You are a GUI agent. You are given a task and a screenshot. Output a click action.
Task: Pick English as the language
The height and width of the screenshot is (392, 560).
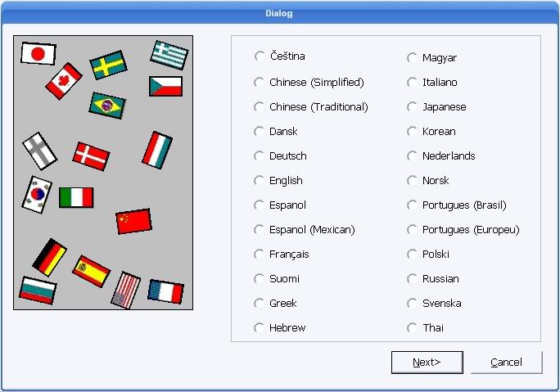[260, 181]
